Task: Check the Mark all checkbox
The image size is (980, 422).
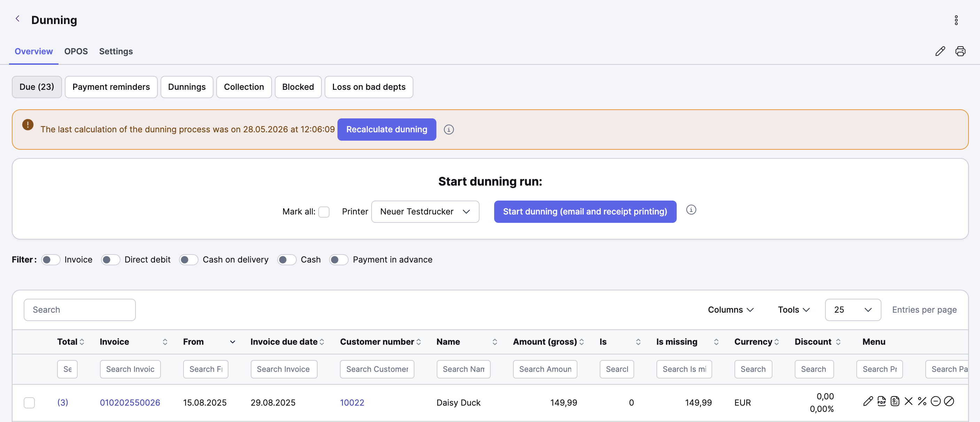Action: [x=324, y=212]
